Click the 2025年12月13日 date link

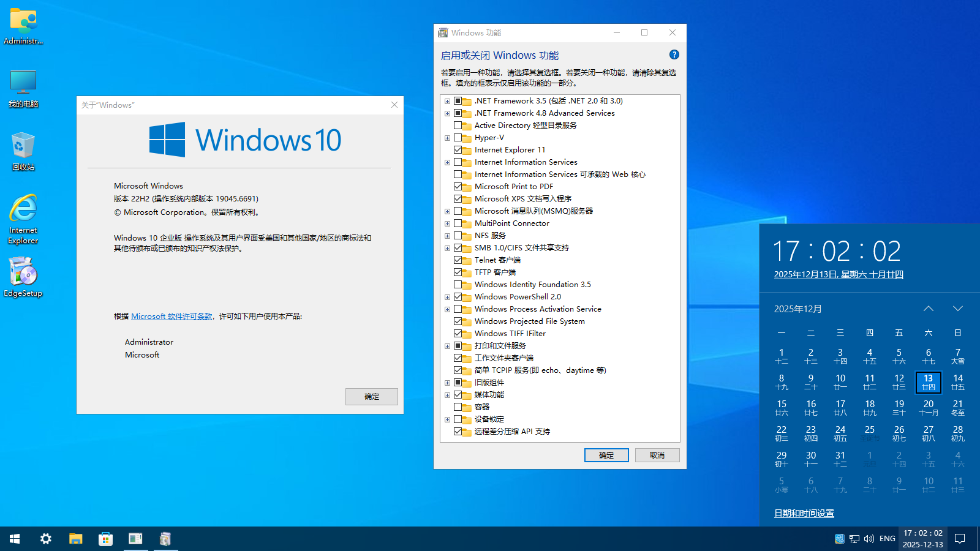[x=839, y=274]
